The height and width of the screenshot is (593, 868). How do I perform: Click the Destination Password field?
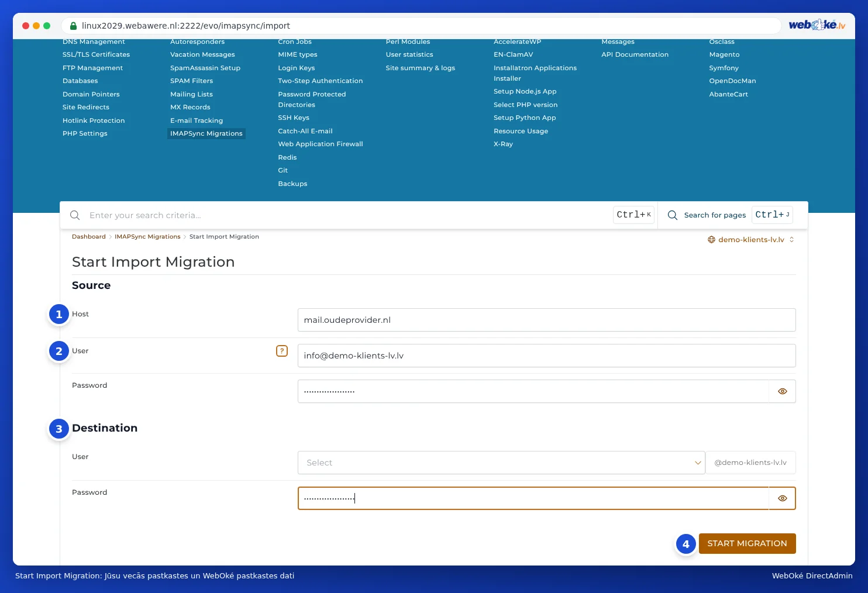click(533, 498)
